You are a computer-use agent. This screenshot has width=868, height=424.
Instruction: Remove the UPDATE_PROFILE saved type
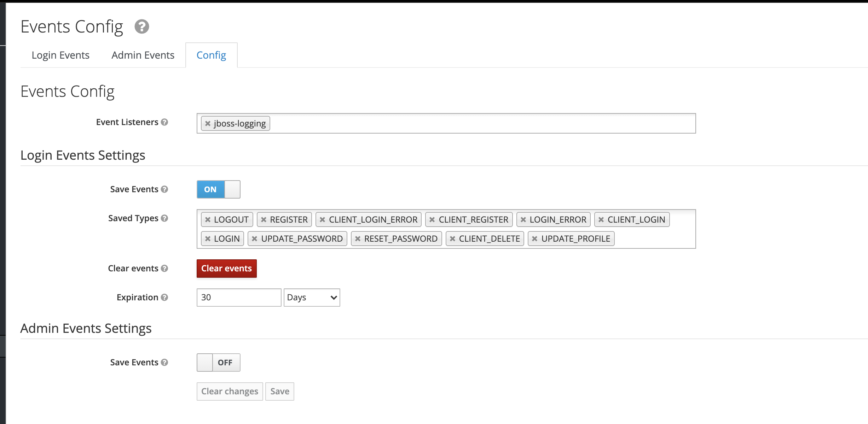(x=535, y=239)
